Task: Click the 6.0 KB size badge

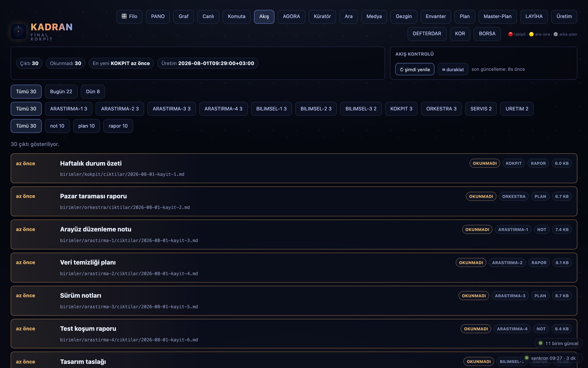Action: [562, 163]
